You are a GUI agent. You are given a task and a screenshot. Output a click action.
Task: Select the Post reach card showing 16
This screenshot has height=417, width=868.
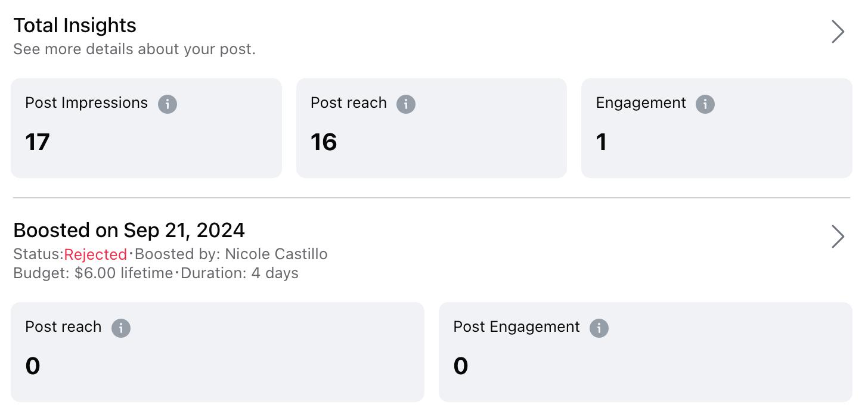[431, 128]
